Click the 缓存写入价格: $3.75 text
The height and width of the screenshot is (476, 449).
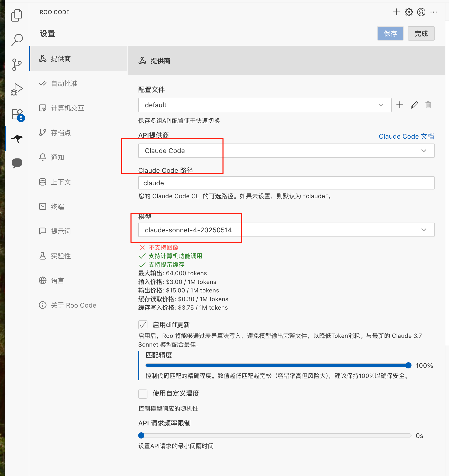[x=183, y=308]
